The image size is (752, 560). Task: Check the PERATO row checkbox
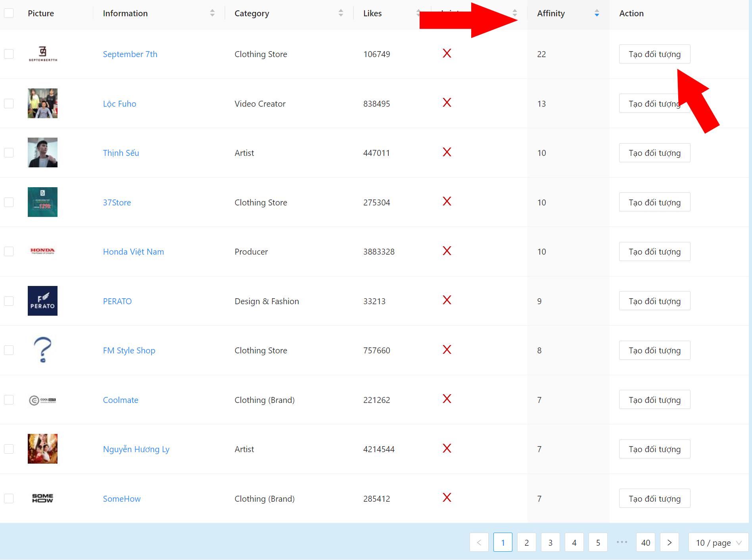click(x=9, y=301)
